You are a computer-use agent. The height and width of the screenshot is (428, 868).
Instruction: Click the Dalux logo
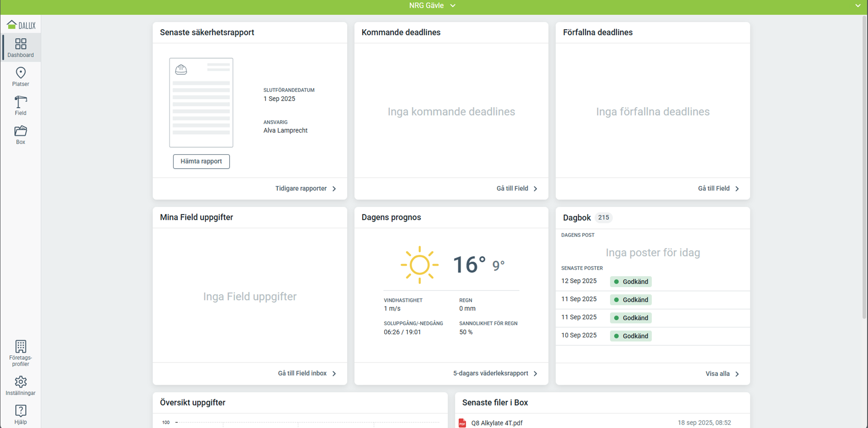tap(21, 25)
